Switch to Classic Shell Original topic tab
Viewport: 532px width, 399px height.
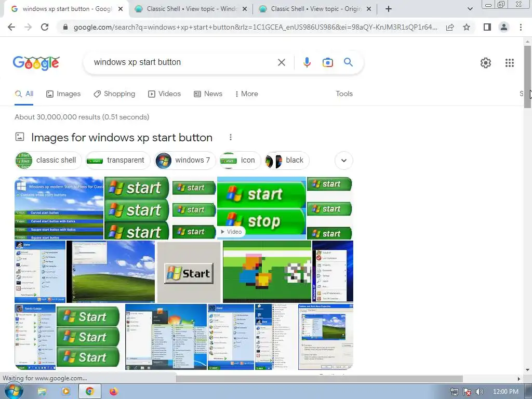click(315, 9)
